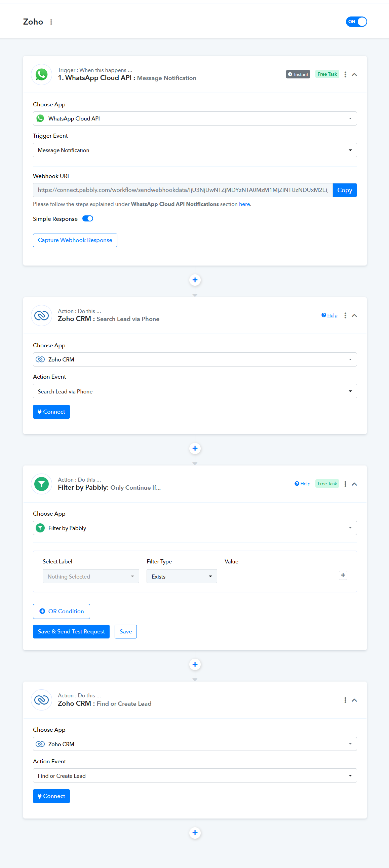Click the 'Filter by Pabbly: Only Continue If...' heading
This screenshot has width=389, height=868.
click(x=109, y=488)
